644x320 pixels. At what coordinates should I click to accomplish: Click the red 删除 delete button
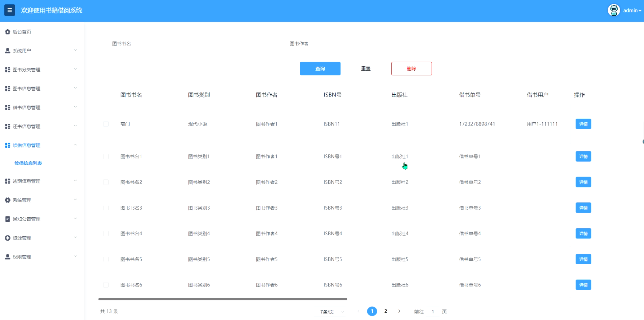tap(411, 68)
